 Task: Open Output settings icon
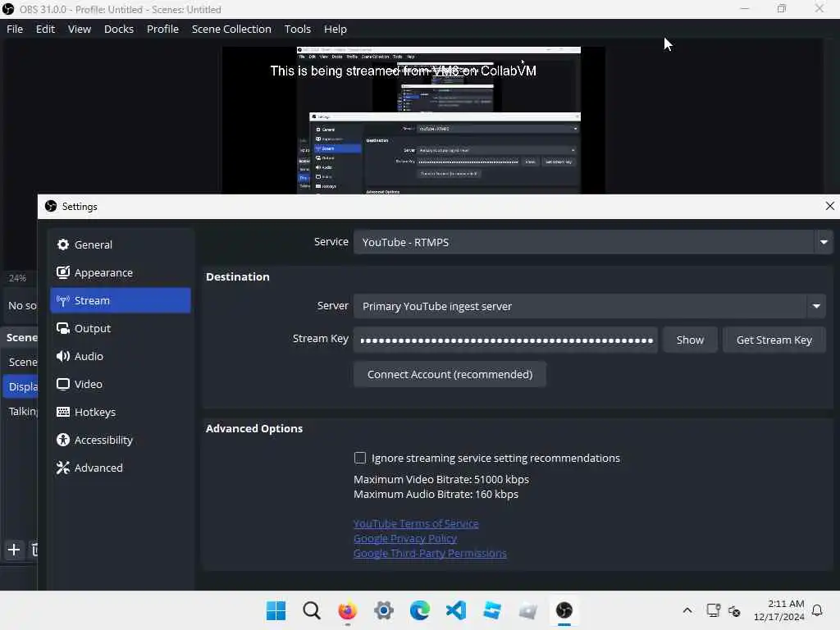click(62, 328)
